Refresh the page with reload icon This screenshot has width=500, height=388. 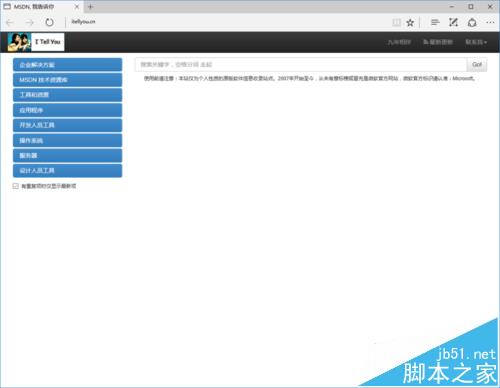[49, 22]
